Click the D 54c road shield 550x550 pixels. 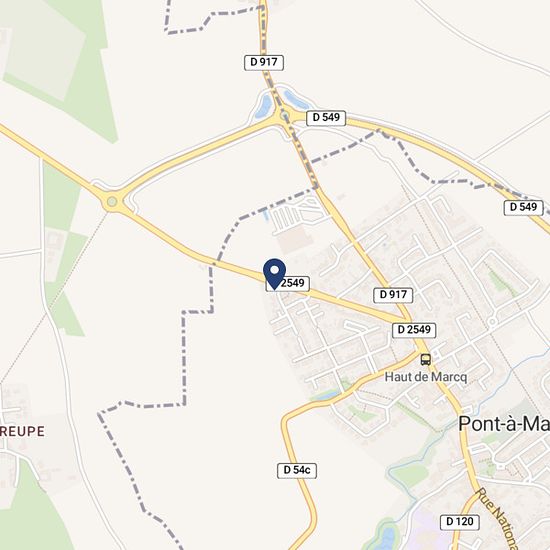297,470
